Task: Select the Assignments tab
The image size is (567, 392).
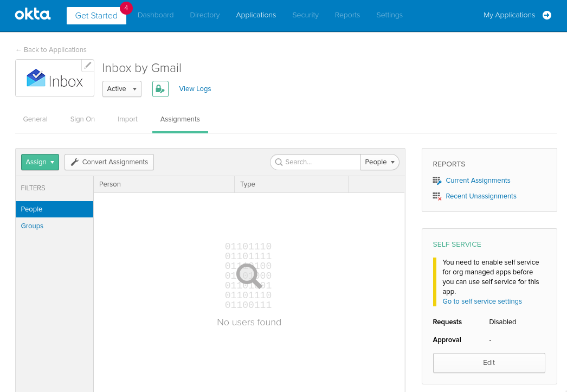Action: 180,119
